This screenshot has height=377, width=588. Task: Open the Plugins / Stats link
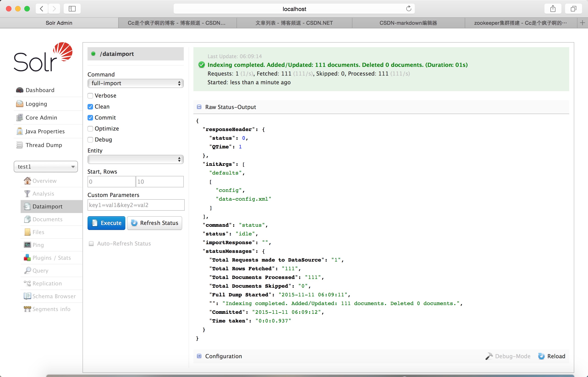coord(52,258)
